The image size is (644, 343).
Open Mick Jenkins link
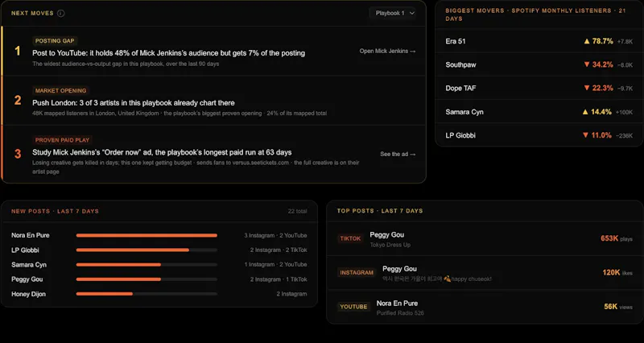[x=387, y=52]
